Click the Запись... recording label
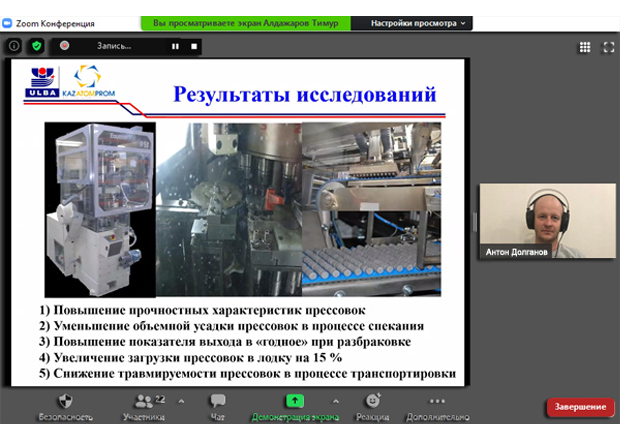Screen dimensions: 620x440 point(114,46)
